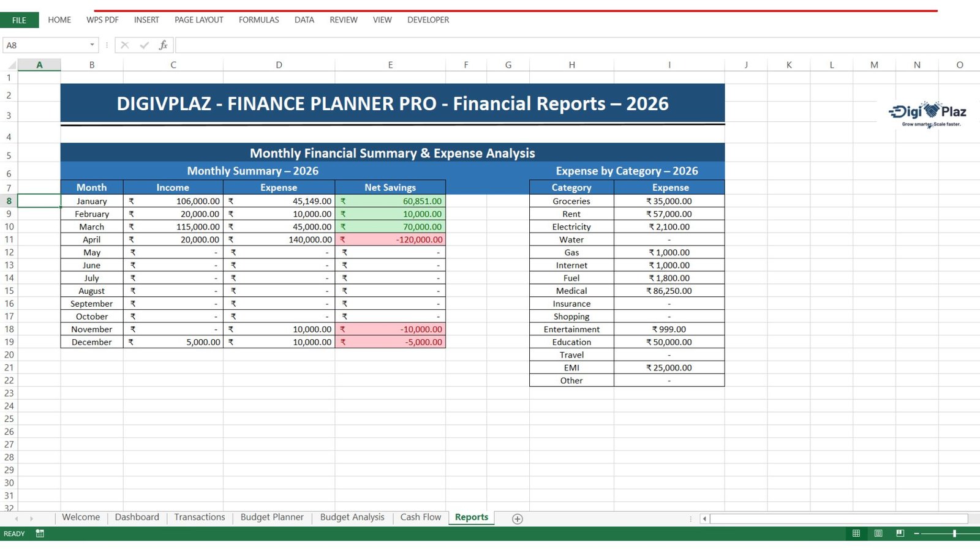980x551 pixels.
Task: Click the macro recording icon in status bar
Action: coord(40,534)
